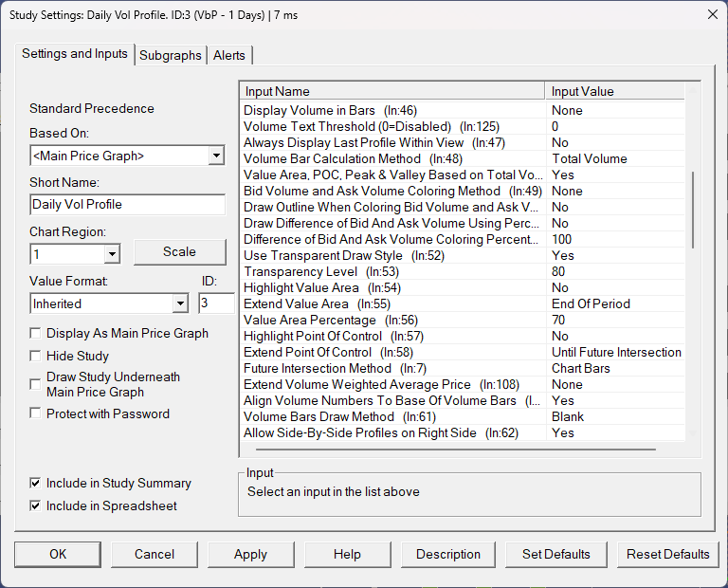This screenshot has height=588, width=728.
Task: Click the Apply button
Action: pyautogui.click(x=250, y=554)
